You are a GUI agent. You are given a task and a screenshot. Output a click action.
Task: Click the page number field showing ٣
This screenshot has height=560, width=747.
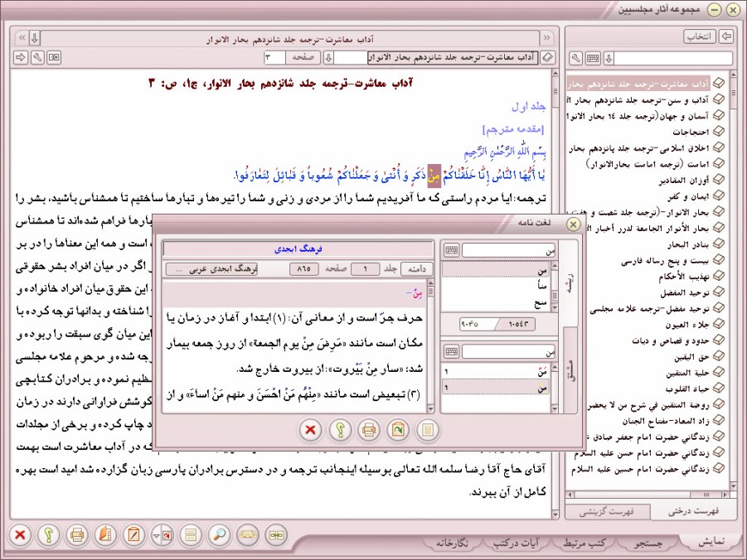[275, 58]
